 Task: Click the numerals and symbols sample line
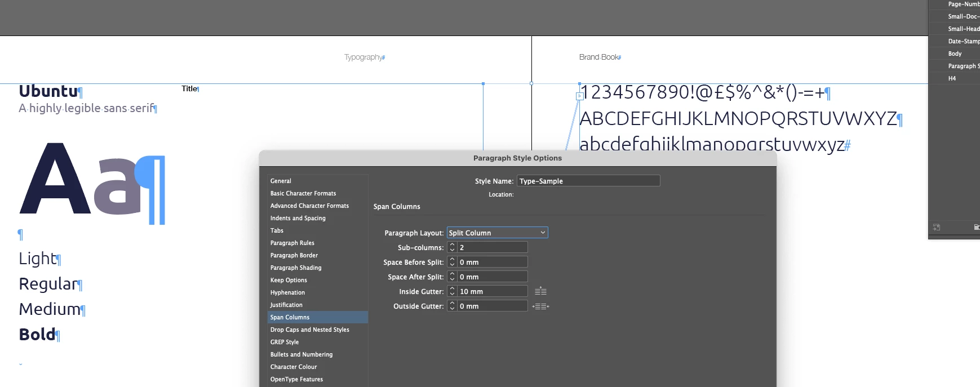click(702, 92)
